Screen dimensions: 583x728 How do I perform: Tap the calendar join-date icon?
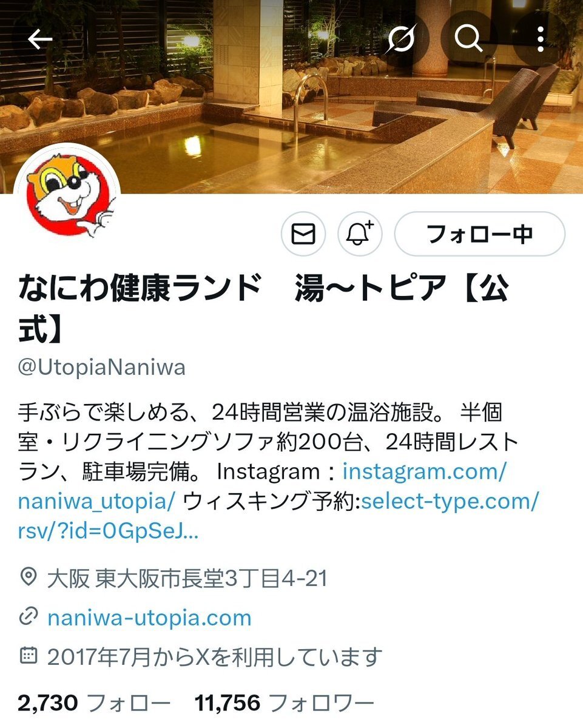(28, 656)
